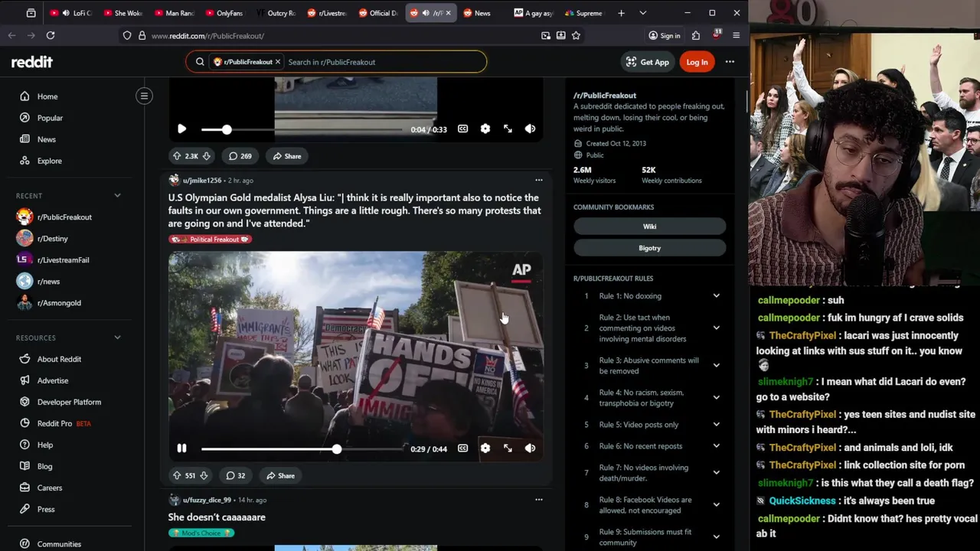This screenshot has height=551, width=980.
Task: Expand Rule 6: No recent reposts
Action: pos(716,446)
